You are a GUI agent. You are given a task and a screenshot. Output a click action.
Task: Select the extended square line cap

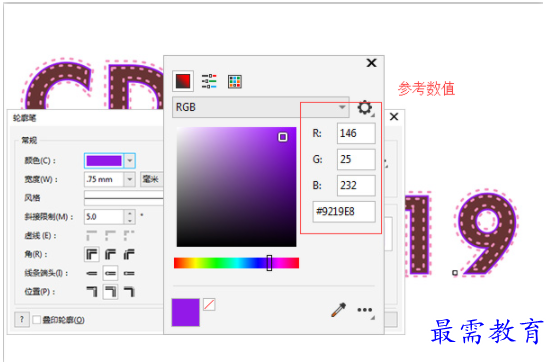click(129, 273)
